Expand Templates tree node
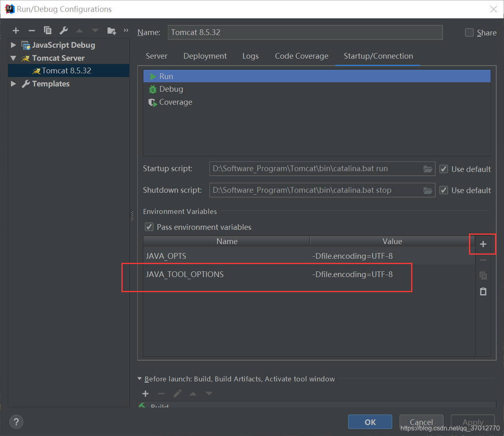Image resolution: width=504 pixels, height=436 pixels. coord(13,84)
